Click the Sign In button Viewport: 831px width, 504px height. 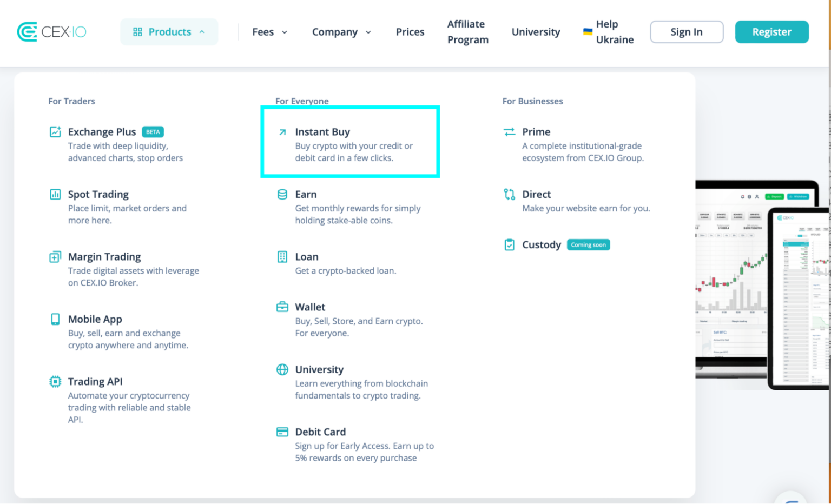(686, 31)
